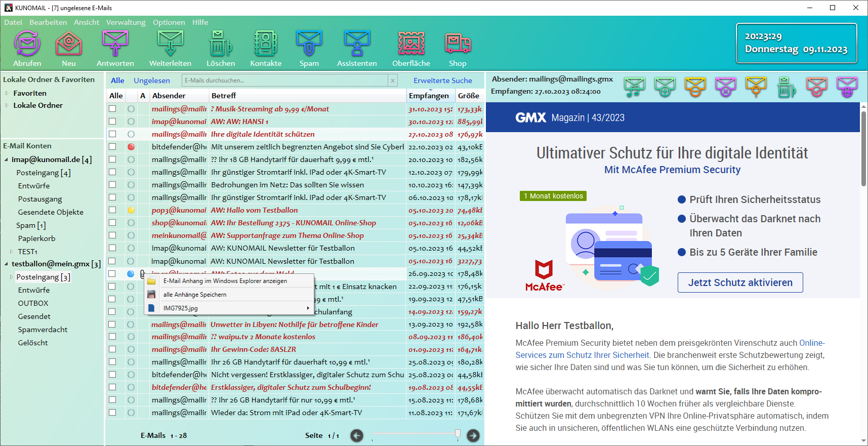Tick checkbox for bitdefender Angebot mail
Screen dimensions: 868x446
pyautogui.click(x=112, y=147)
